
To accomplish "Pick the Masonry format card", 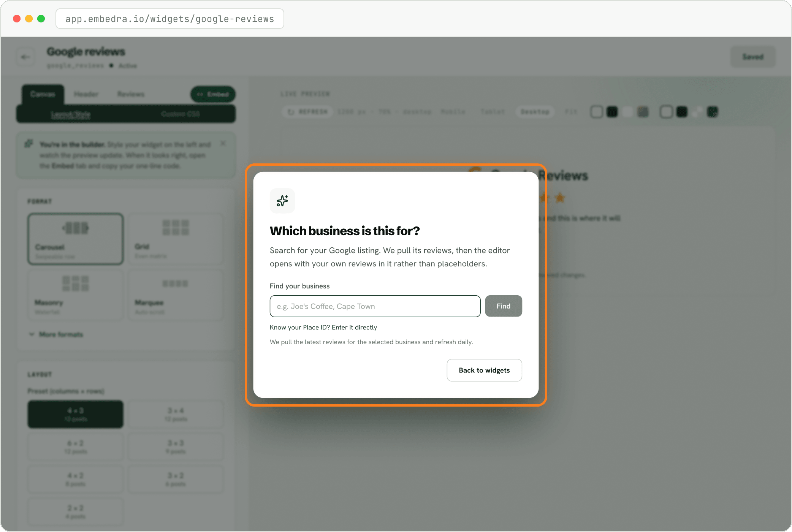I will coord(76,295).
